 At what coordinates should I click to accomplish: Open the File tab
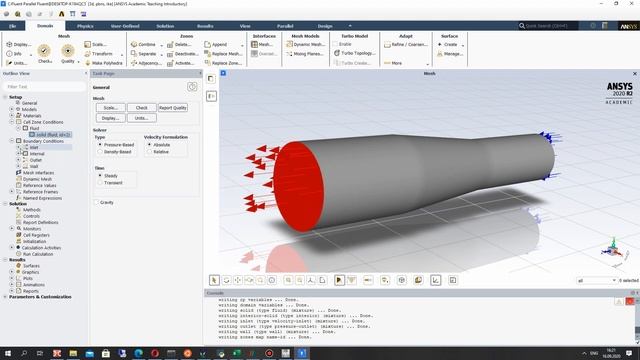(x=12, y=26)
